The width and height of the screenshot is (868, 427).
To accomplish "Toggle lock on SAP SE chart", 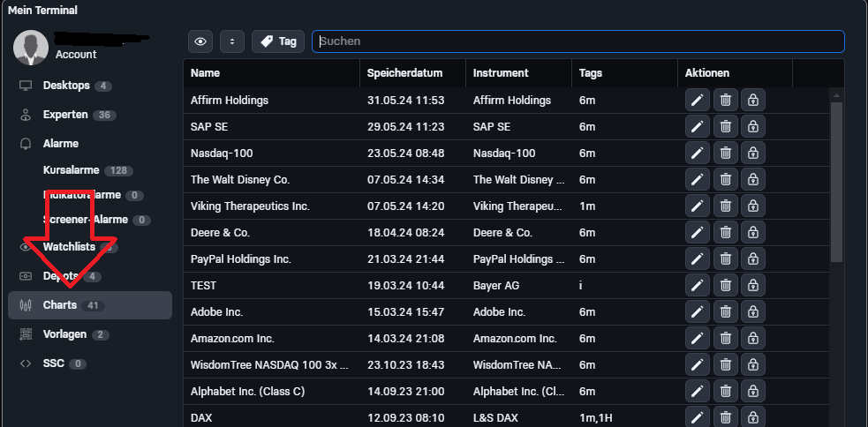I will (x=753, y=127).
